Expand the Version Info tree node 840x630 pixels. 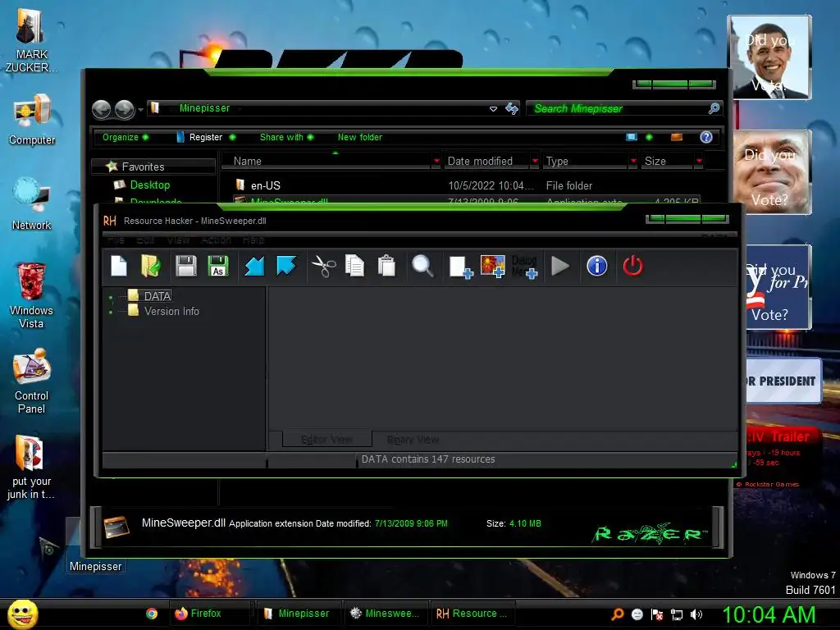coord(111,312)
